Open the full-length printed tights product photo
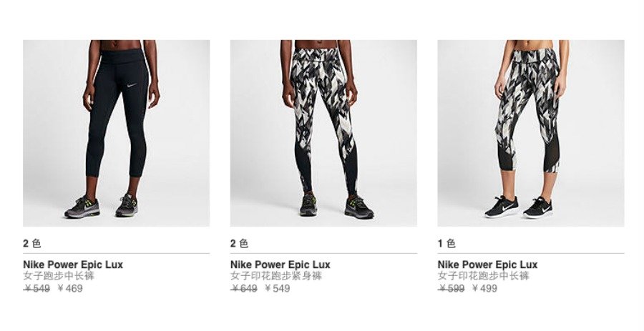 pyautogui.click(x=323, y=133)
